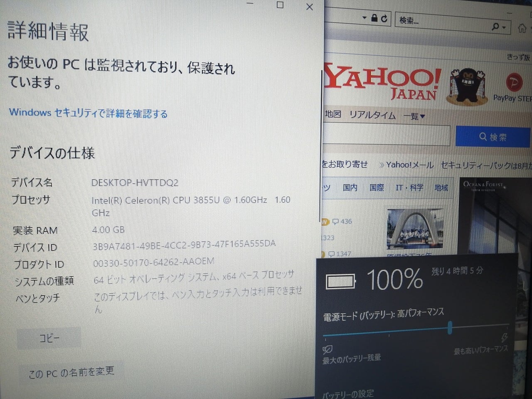Select the 国内 news tab
The image size is (532, 399).
click(x=350, y=187)
